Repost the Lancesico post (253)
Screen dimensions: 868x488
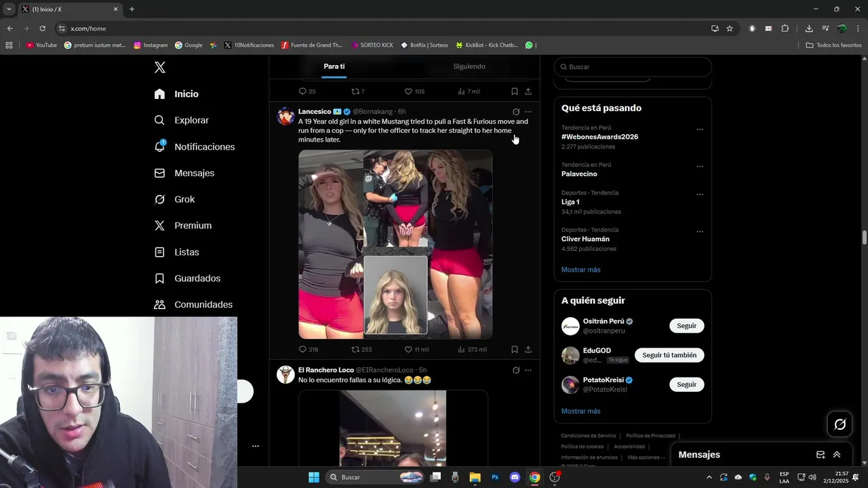(361, 350)
